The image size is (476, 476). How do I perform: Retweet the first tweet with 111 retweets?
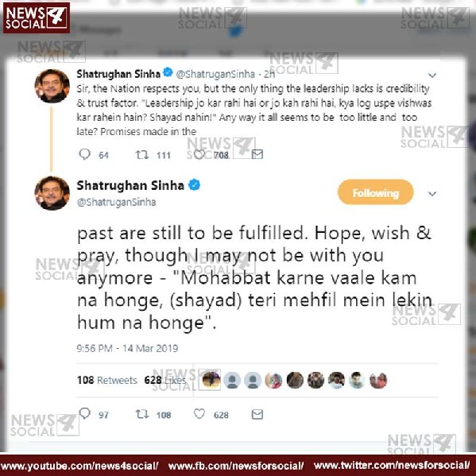[x=141, y=155]
